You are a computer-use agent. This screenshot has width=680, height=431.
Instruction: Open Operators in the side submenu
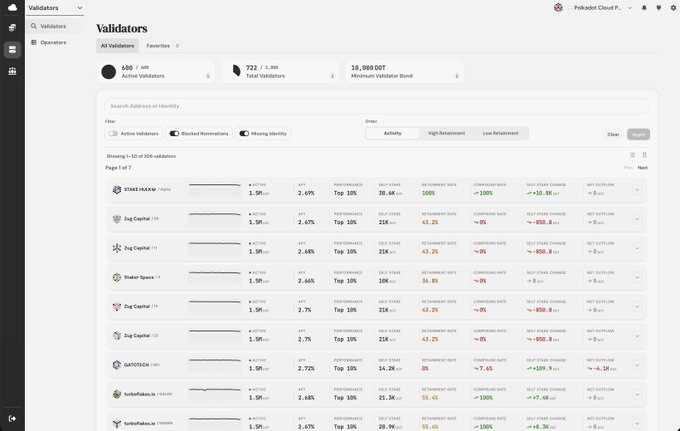pyautogui.click(x=53, y=42)
